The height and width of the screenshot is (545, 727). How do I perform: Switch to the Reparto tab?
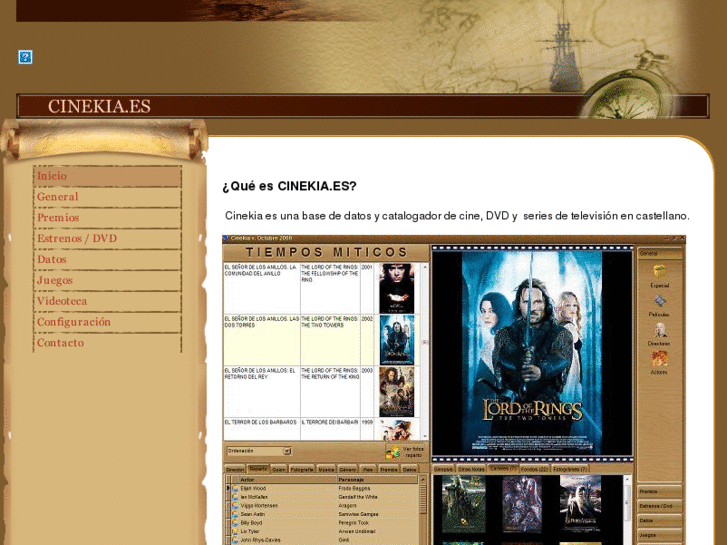258,469
